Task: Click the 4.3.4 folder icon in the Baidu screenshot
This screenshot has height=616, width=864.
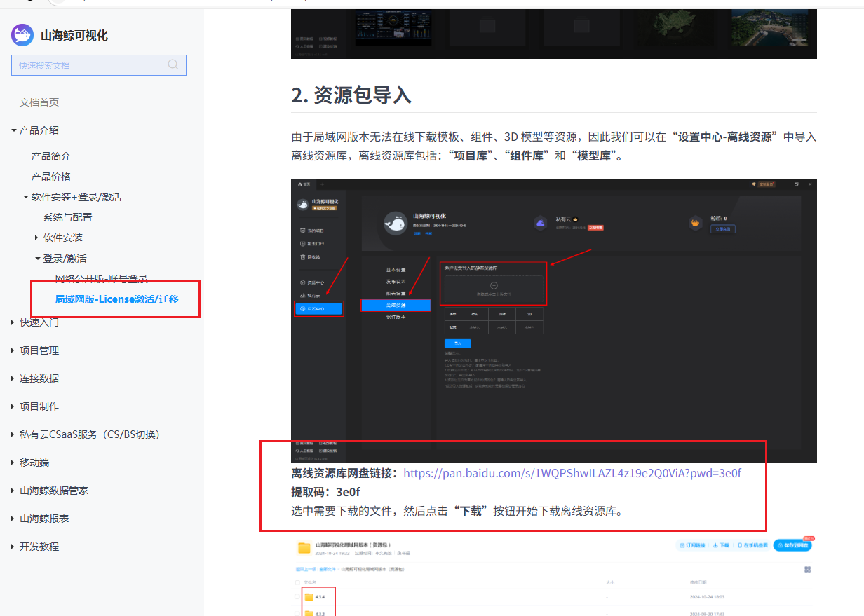Action: [309, 596]
